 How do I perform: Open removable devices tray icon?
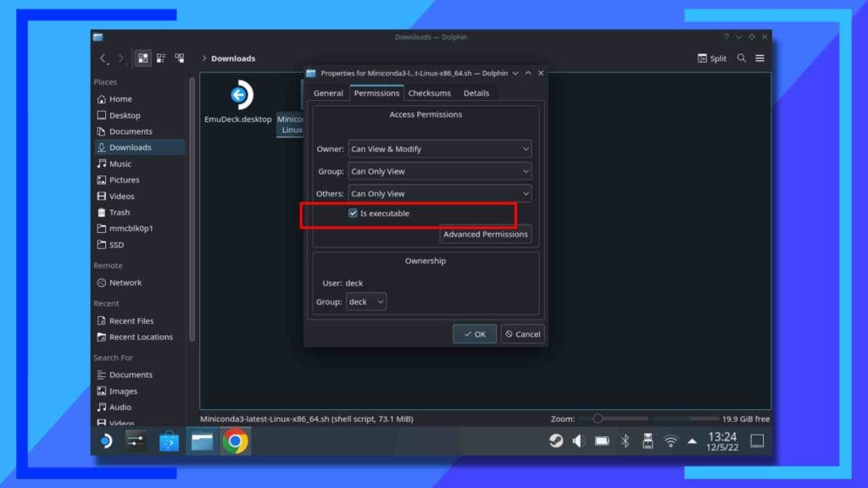(648, 441)
